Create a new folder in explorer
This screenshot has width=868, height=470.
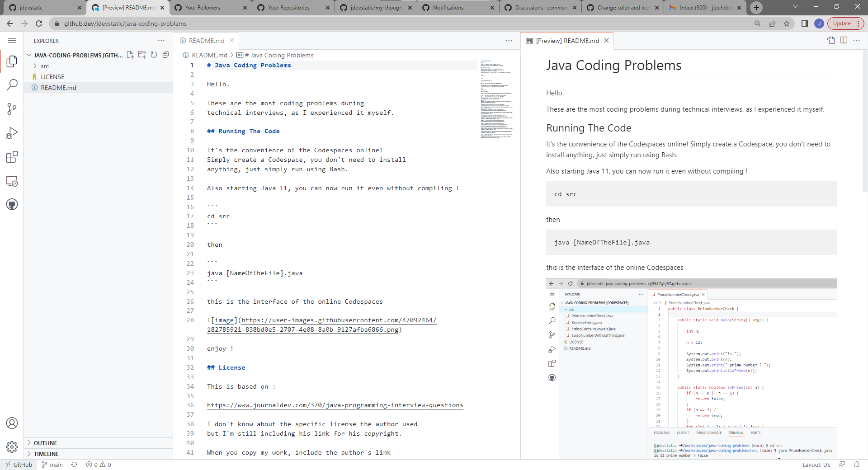142,55
